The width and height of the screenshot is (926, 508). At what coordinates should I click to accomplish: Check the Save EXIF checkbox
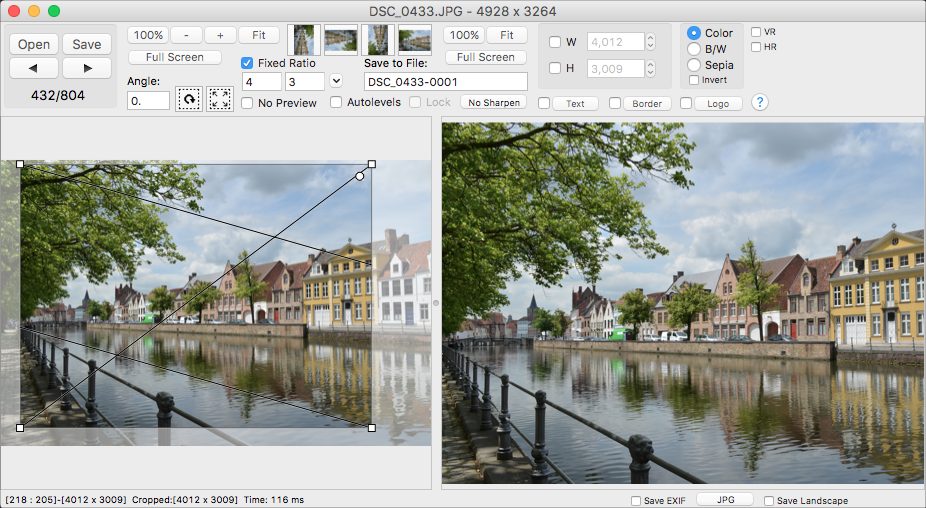pyautogui.click(x=636, y=501)
